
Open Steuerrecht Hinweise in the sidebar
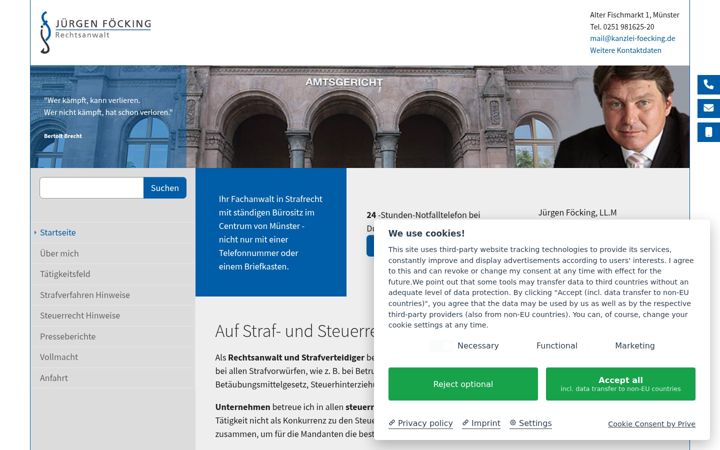click(x=80, y=315)
